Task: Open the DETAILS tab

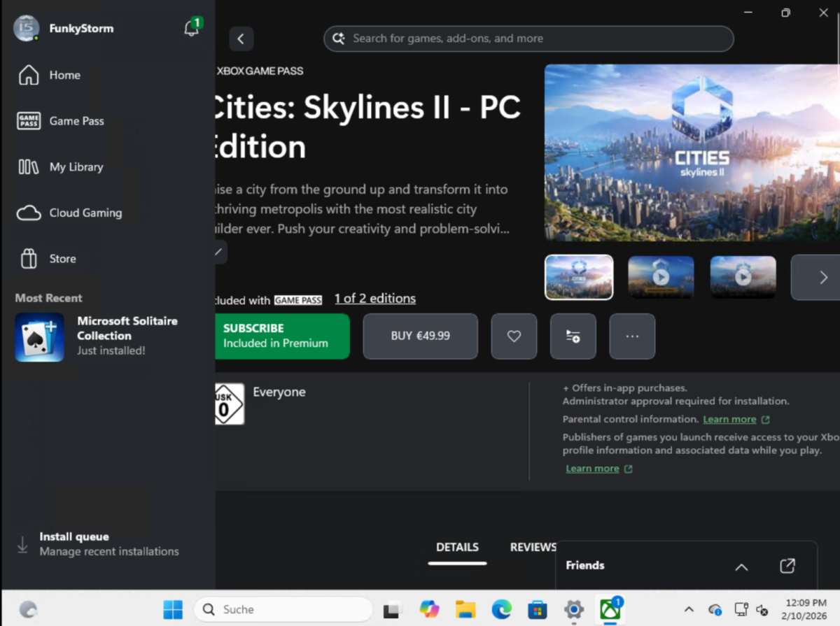Action: pyautogui.click(x=457, y=547)
